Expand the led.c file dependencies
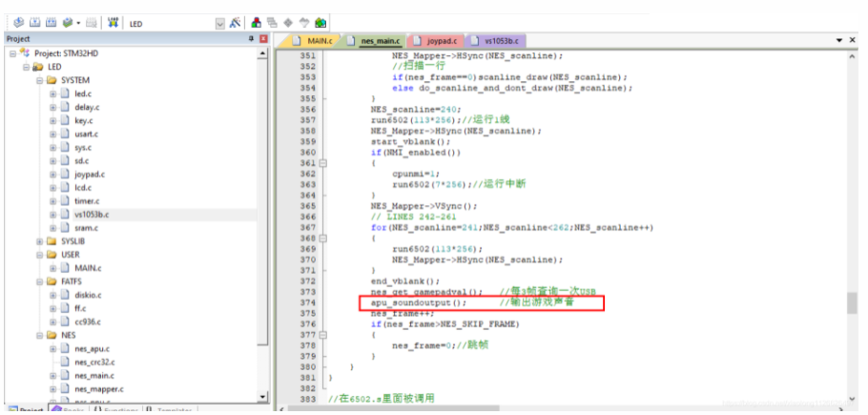The width and height of the screenshot is (868, 415). (x=53, y=93)
